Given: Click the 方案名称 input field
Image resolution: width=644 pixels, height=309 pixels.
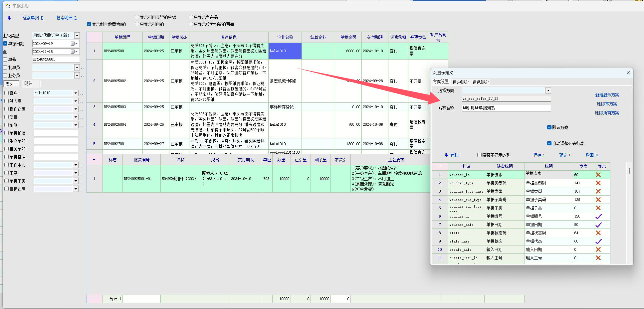Looking at the screenshot, I should tap(506, 108).
